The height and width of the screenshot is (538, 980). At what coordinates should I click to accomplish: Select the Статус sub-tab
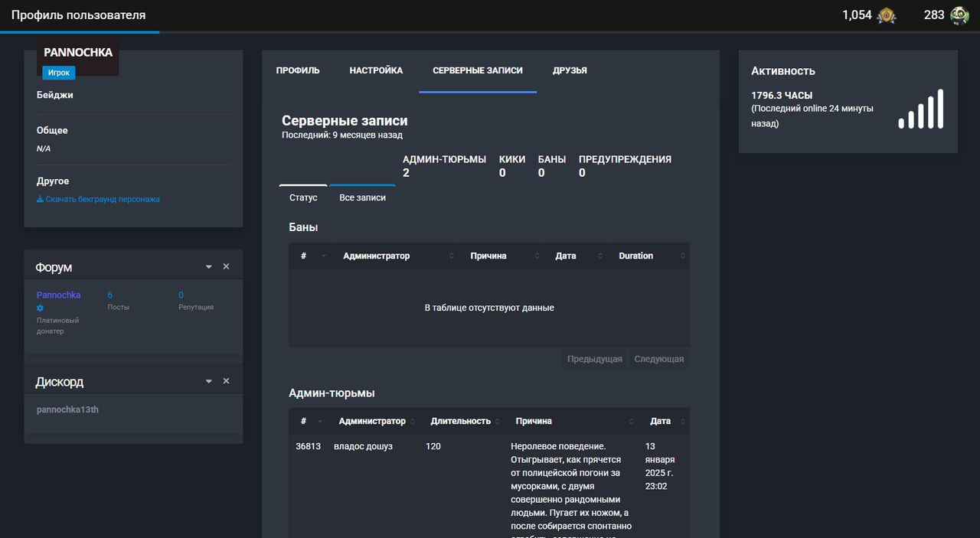coord(303,197)
